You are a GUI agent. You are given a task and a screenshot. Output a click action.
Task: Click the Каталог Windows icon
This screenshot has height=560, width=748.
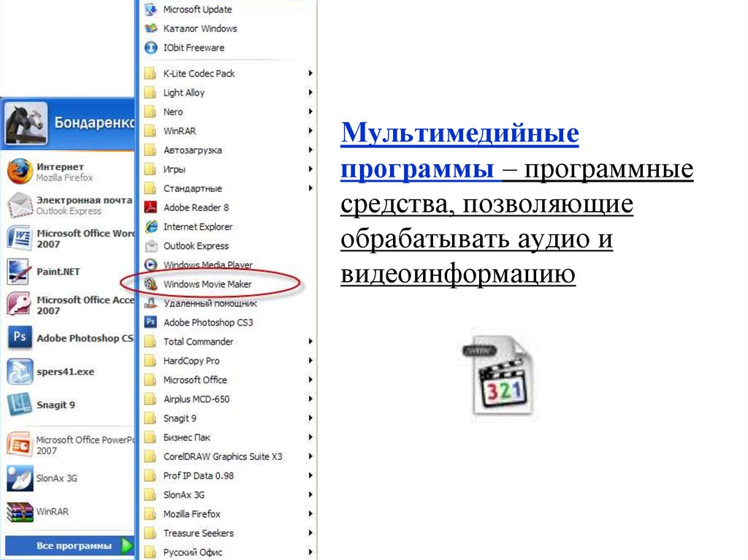click(x=150, y=28)
